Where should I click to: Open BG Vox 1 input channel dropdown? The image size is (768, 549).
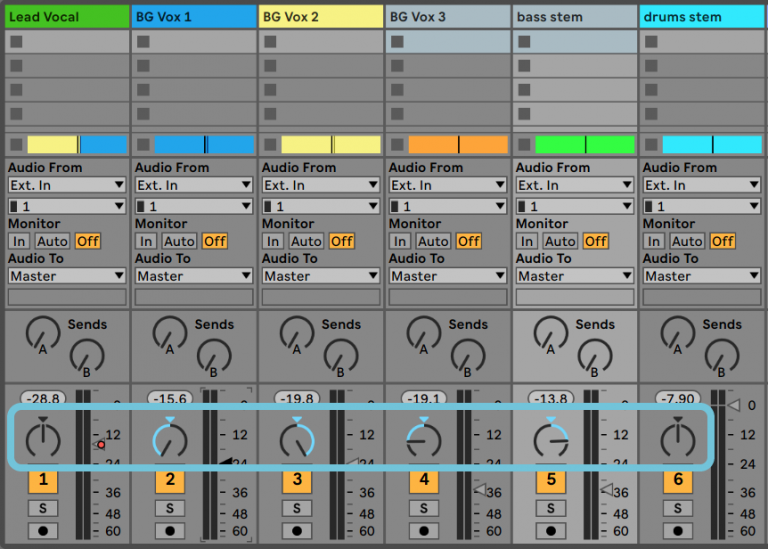[194, 206]
